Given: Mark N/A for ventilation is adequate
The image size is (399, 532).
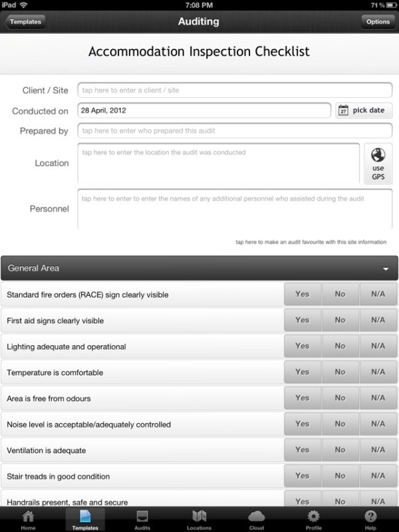Looking at the screenshot, I should click(378, 450).
